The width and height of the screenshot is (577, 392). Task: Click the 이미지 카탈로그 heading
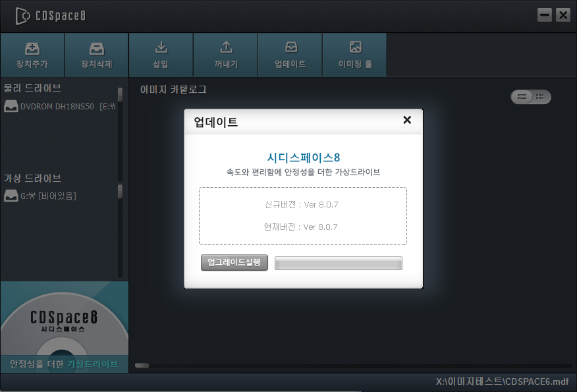point(173,90)
